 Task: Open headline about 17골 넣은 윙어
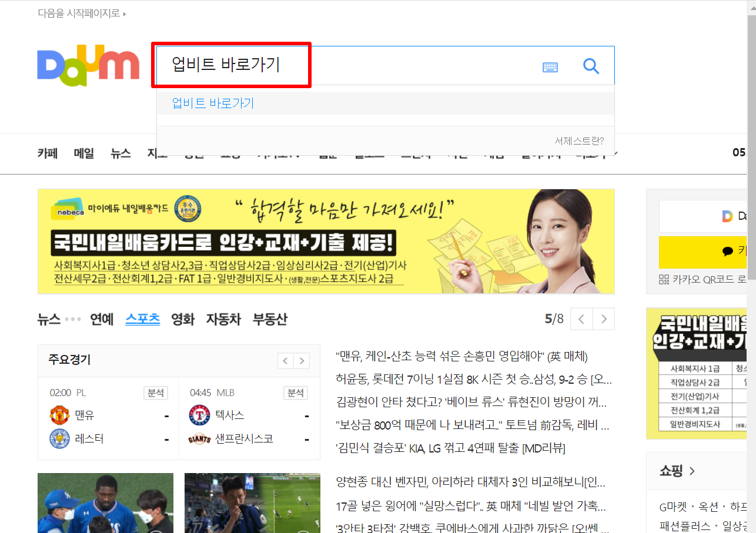471,505
